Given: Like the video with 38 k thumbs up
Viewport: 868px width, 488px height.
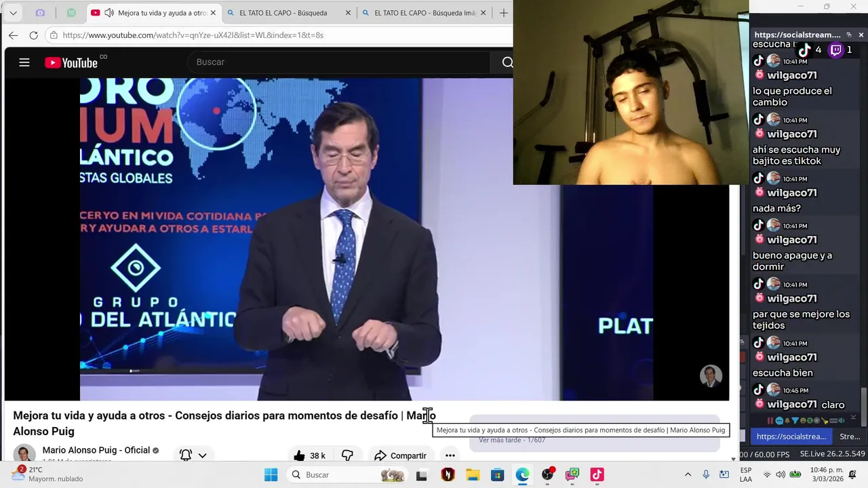Looking at the screenshot, I should pyautogui.click(x=309, y=455).
